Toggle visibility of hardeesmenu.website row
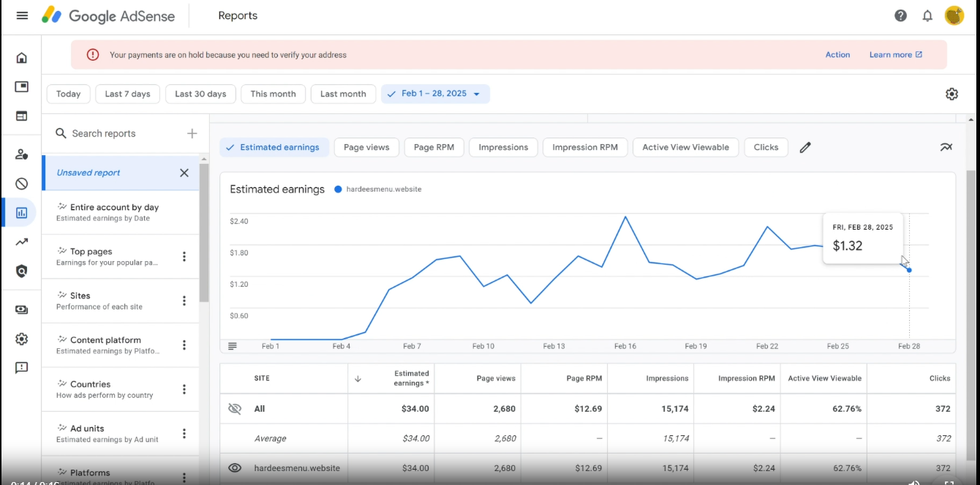980x485 pixels. click(235, 468)
